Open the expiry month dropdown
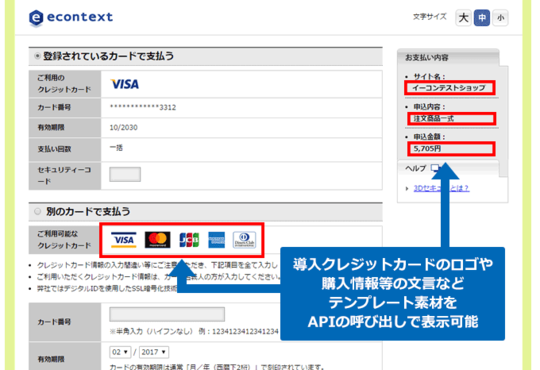The width and height of the screenshot is (540, 370). click(x=120, y=352)
